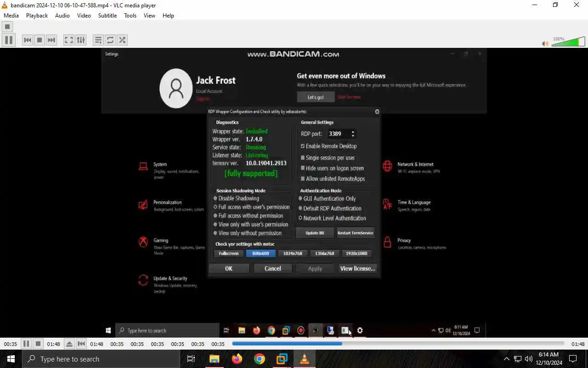
Task: Pause playback with the large toolbar button
Action: click(8, 40)
